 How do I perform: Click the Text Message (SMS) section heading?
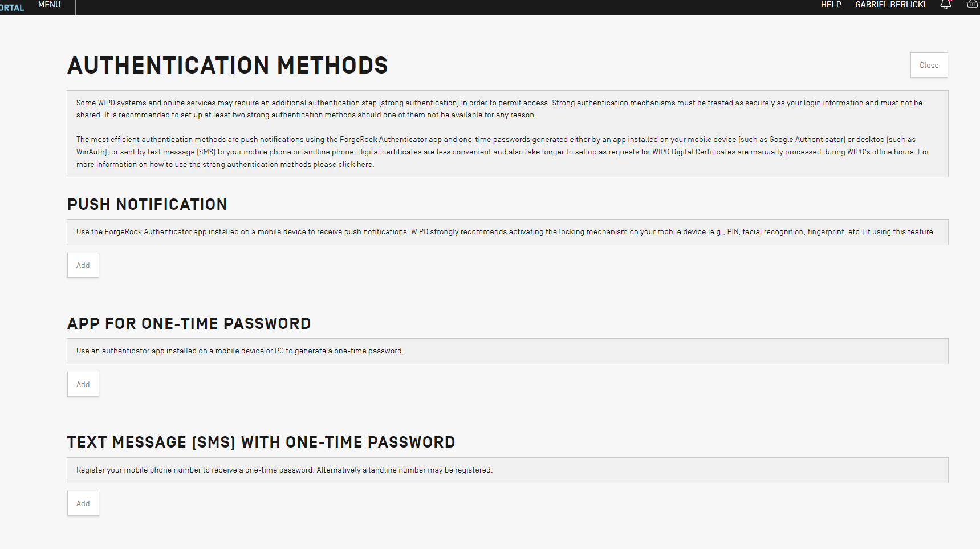coord(261,442)
